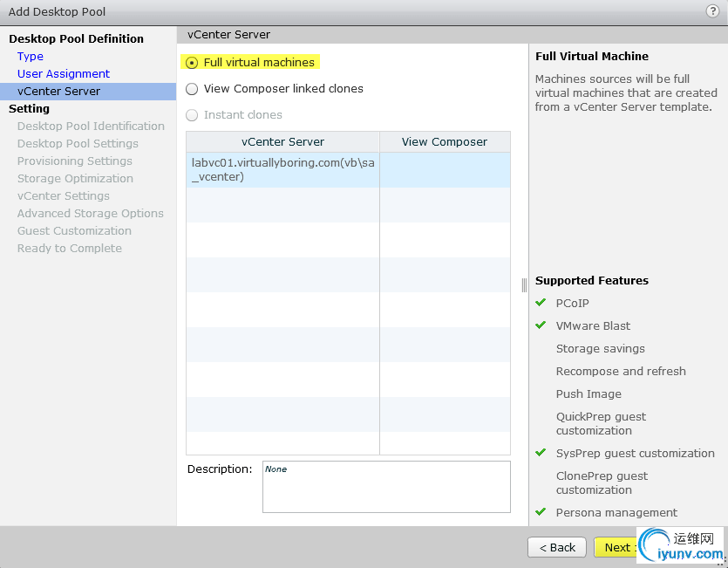Click the Persona management checkmark icon
728x568 pixels.
point(541,512)
